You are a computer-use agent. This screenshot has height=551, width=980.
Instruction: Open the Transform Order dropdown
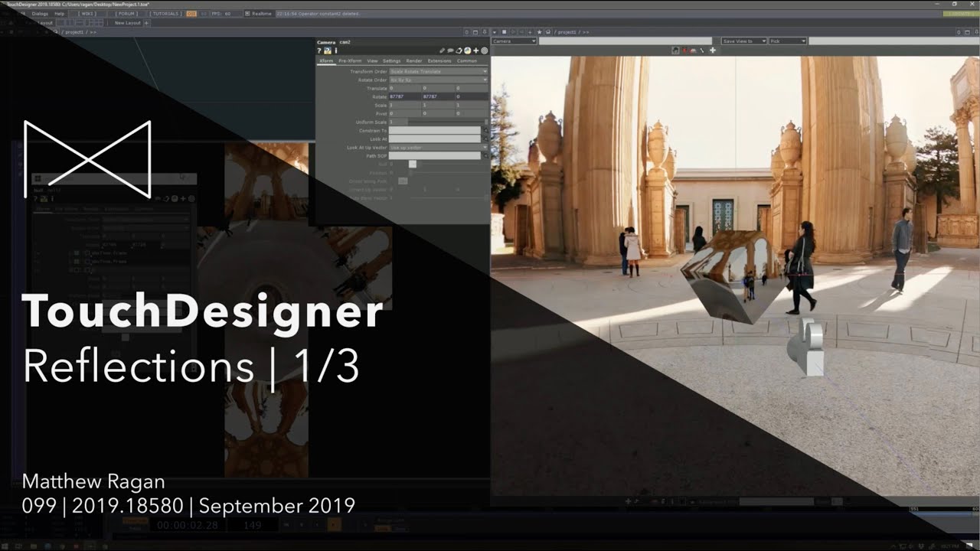(x=438, y=71)
